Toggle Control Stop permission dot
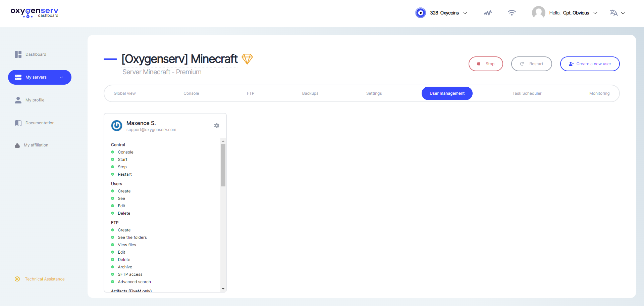 (x=113, y=167)
